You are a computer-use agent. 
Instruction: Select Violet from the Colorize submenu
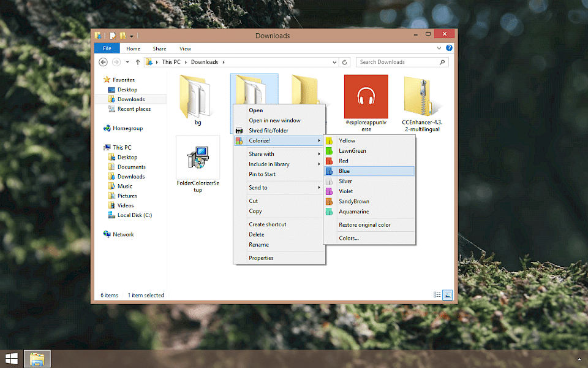point(369,191)
